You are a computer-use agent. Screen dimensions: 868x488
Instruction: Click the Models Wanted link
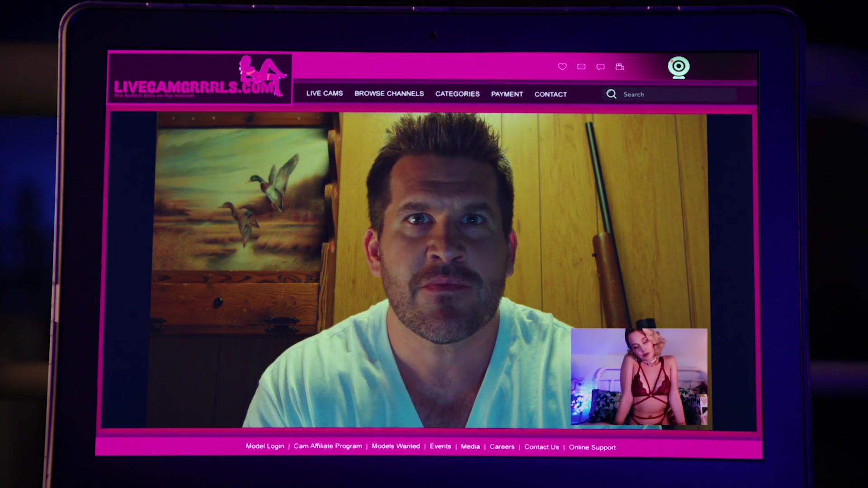[x=396, y=446]
